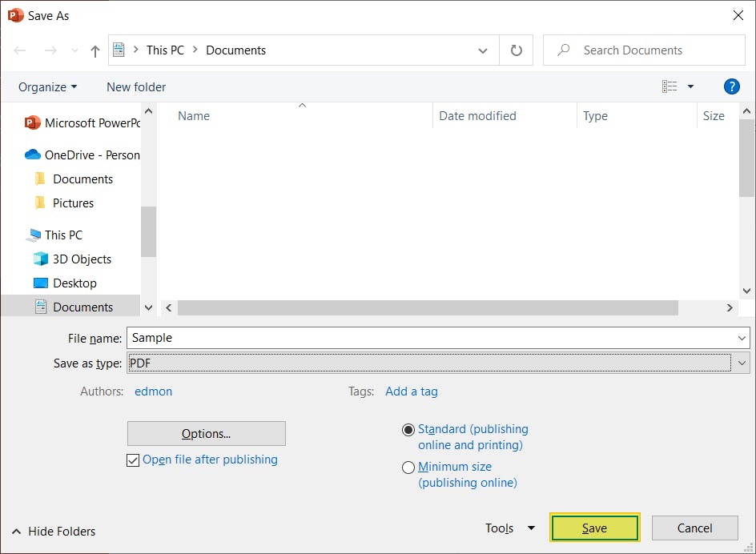The image size is (756, 554).
Task: Select Standard publishing online and printing
Action: (x=408, y=429)
